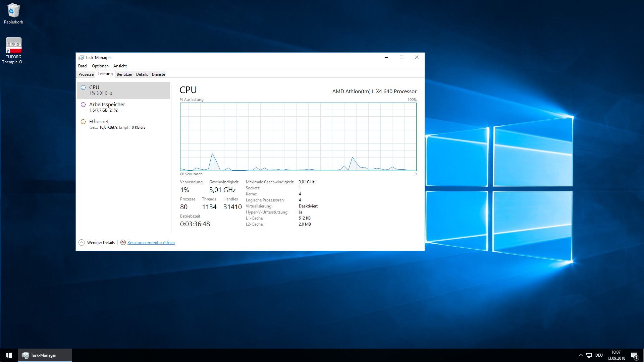Viewport: 644px width, 362px height.
Task: Click the network tray icon
Action: [589, 355]
